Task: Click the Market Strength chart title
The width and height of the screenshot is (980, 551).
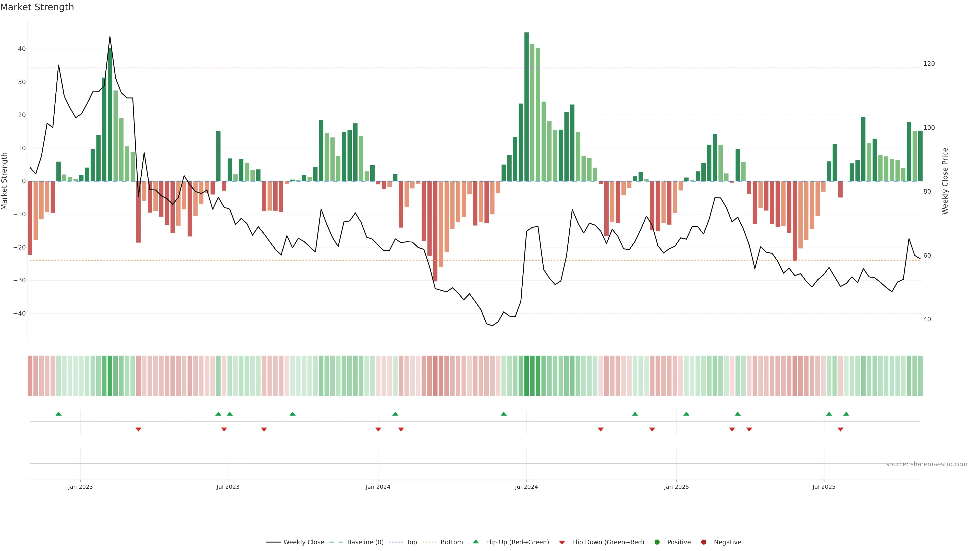Action: [37, 7]
